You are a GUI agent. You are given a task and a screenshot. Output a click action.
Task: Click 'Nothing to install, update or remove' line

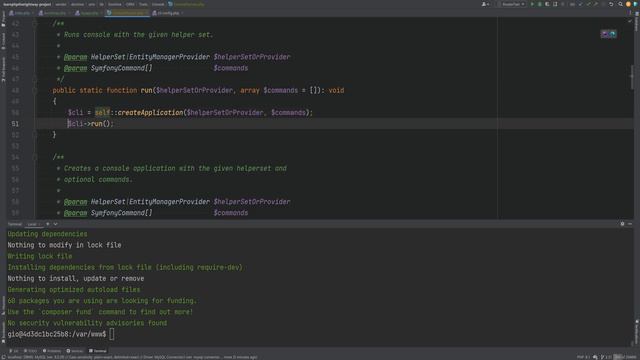pos(76,278)
